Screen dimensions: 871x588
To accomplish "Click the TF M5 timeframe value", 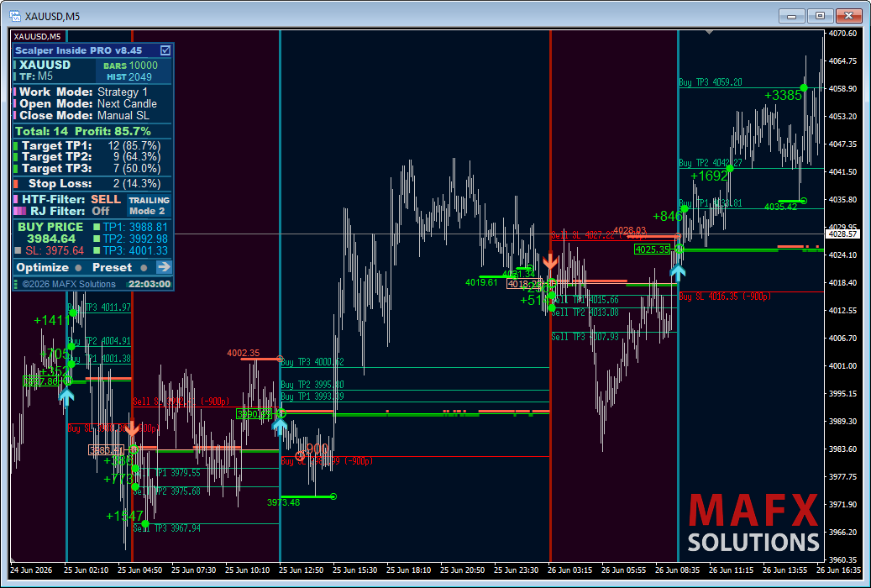I will pyautogui.click(x=45, y=76).
